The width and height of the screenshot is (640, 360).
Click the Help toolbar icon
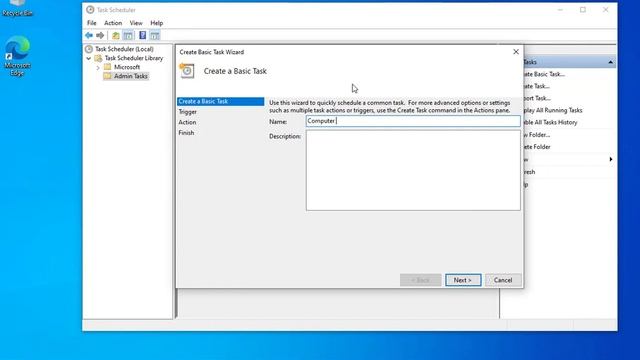142,36
